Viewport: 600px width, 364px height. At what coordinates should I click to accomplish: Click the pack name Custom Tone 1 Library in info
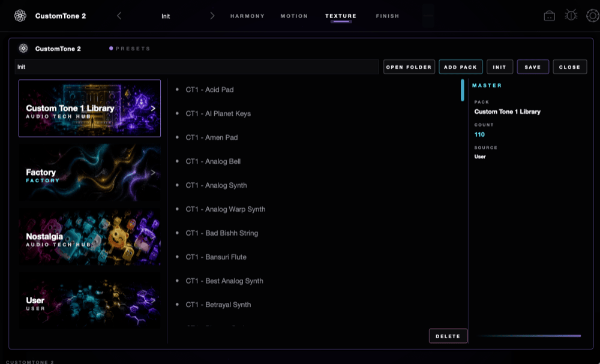[x=508, y=112]
